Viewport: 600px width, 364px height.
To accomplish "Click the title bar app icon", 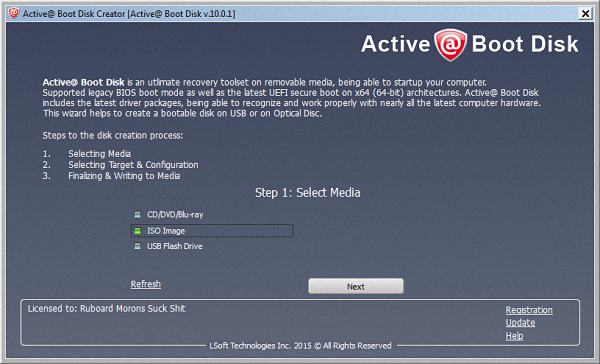I will click(x=14, y=13).
